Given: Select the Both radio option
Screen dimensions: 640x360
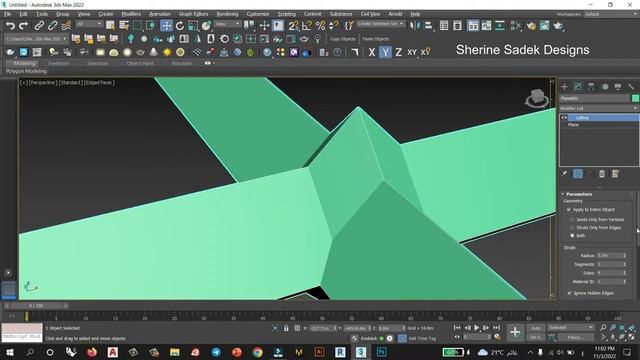Looking at the screenshot, I should [x=572, y=236].
